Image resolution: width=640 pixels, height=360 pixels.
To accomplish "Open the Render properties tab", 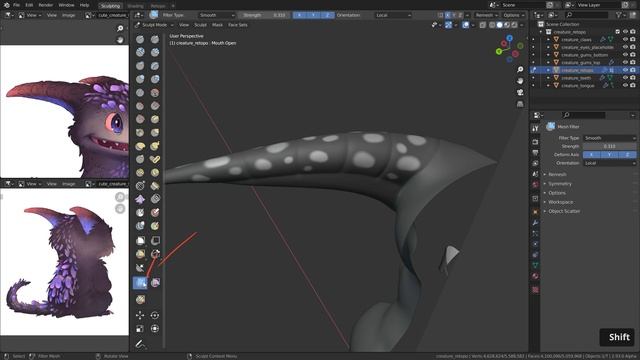I will tap(535, 142).
